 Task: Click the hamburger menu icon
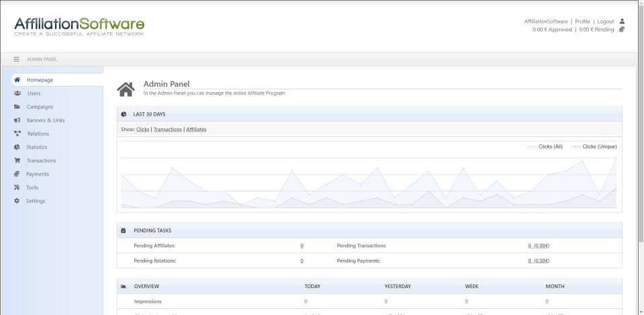[x=17, y=59]
